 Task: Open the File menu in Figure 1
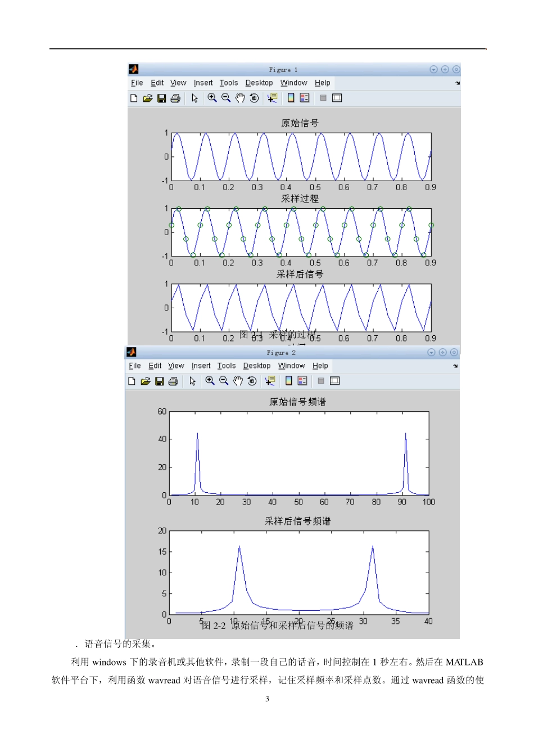point(137,83)
